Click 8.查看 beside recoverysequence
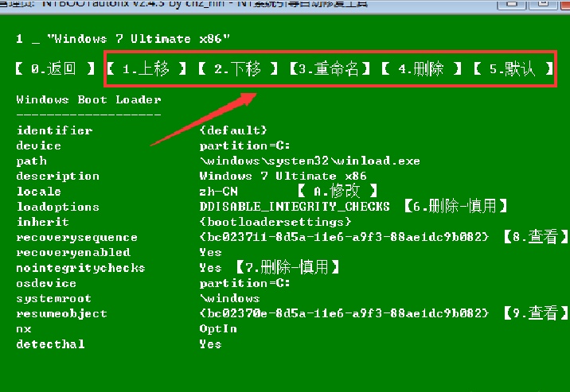The width and height of the screenshot is (570, 392). click(536, 237)
